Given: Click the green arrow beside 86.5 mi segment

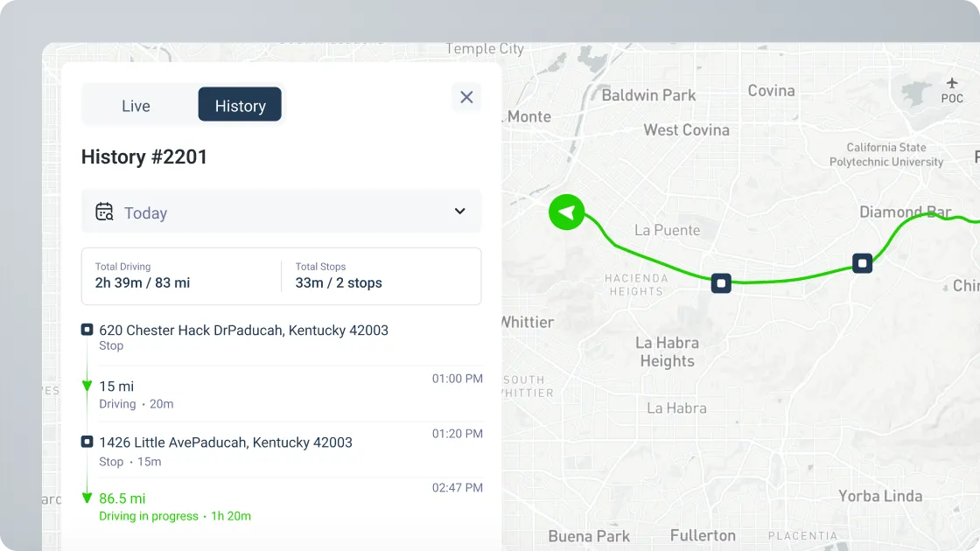Looking at the screenshot, I should coord(87,499).
